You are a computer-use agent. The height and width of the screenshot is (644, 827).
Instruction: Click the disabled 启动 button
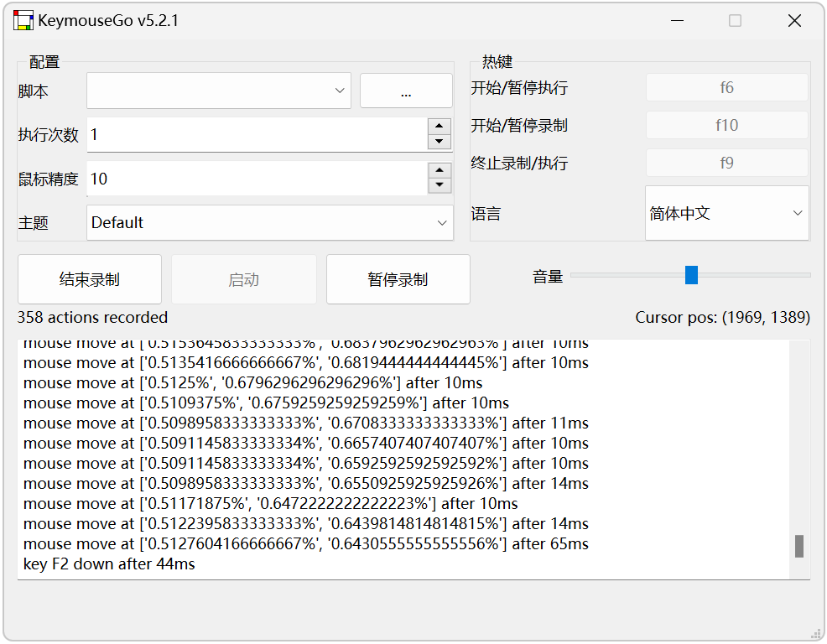(x=244, y=279)
